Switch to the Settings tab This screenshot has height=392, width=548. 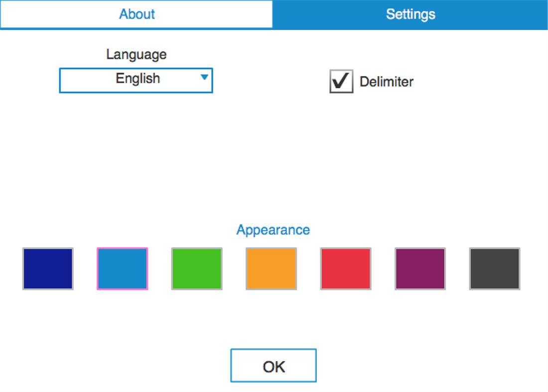[x=411, y=14]
